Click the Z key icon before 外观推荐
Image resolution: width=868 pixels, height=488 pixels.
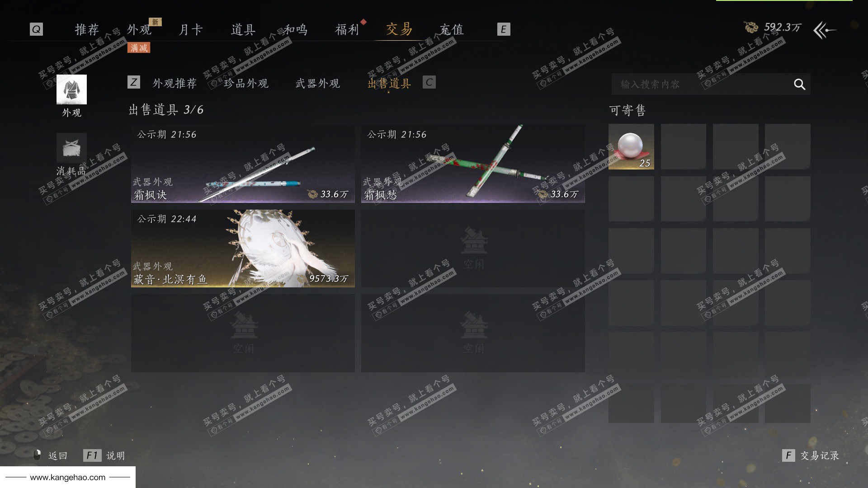[133, 82]
